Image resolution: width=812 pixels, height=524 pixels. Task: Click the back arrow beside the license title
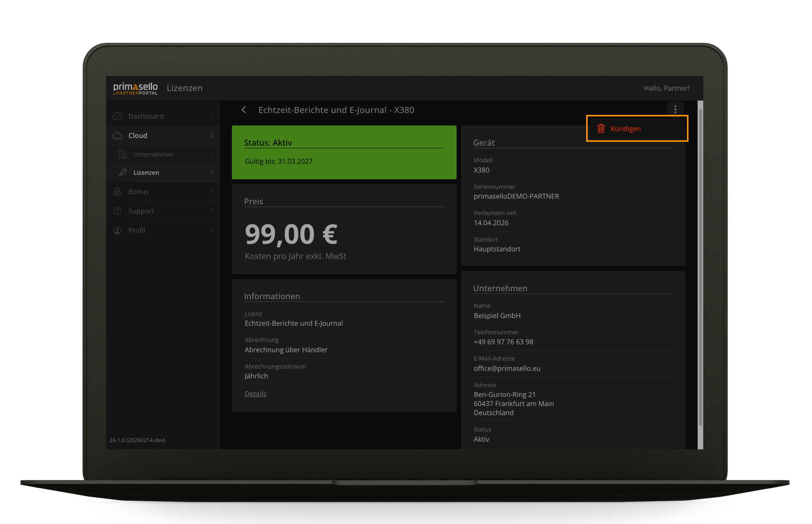click(x=244, y=110)
